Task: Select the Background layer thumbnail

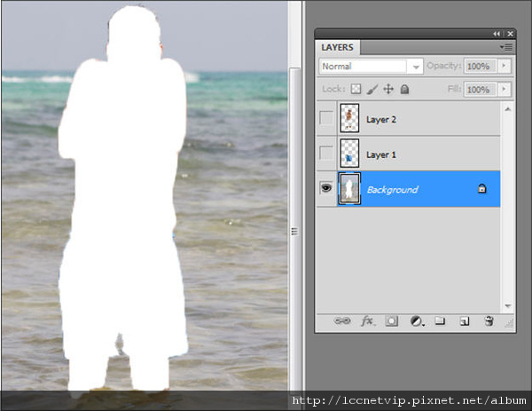Action: point(349,188)
